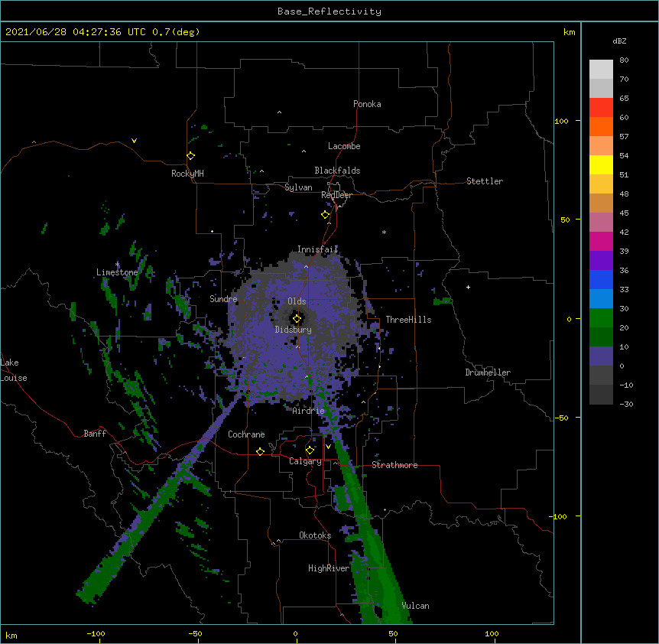This screenshot has width=659, height=644.
Task: Click the Vulcan town label
Action: click(x=415, y=606)
